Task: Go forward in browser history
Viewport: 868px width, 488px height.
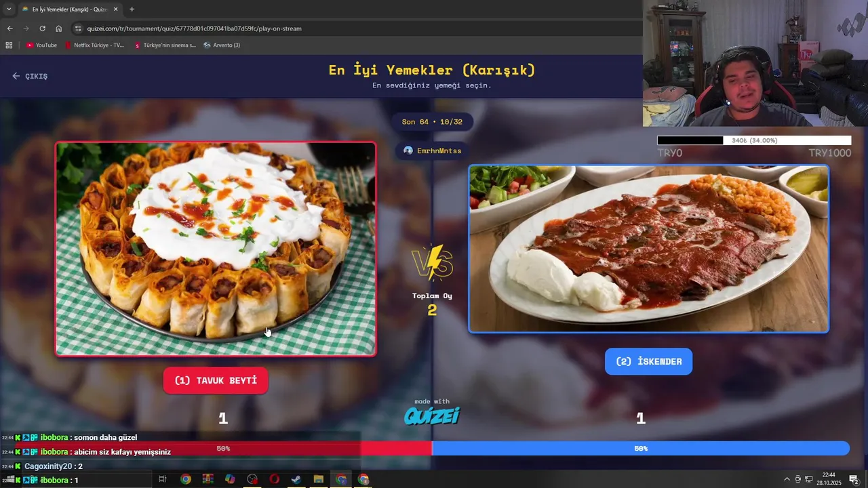Action: [x=26, y=28]
